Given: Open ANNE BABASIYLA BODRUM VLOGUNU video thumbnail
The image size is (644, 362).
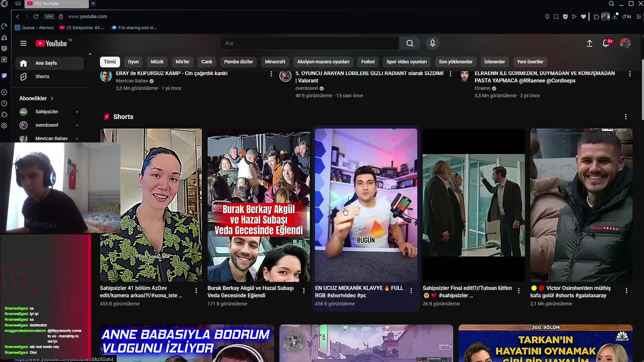Looking at the screenshot, I should click(187, 343).
